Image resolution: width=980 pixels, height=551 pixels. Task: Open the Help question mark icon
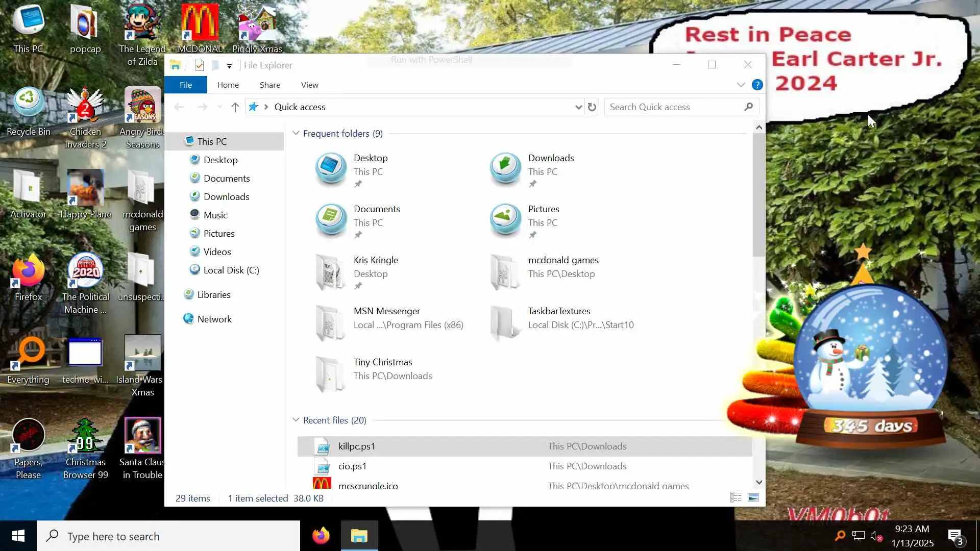click(757, 85)
